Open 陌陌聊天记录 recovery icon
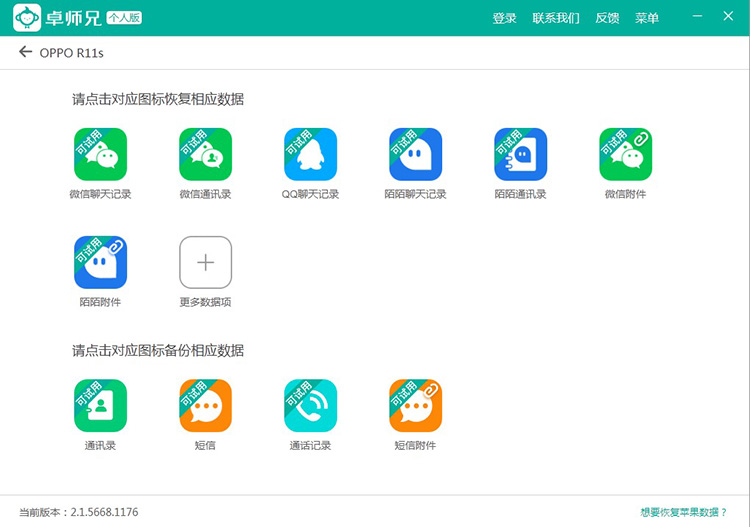This screenshot has width=750, height=527. tap(415, 155)
